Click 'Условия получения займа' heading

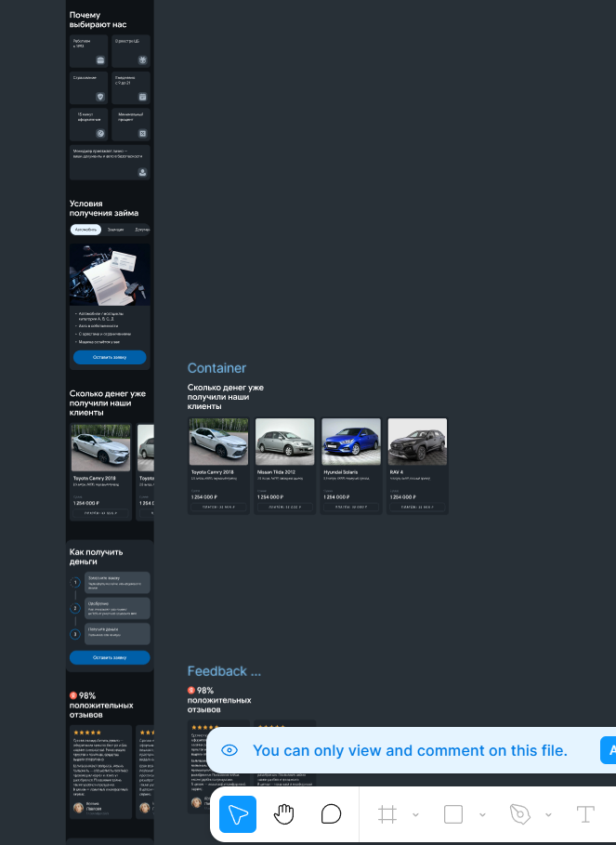tap(104, 208)
